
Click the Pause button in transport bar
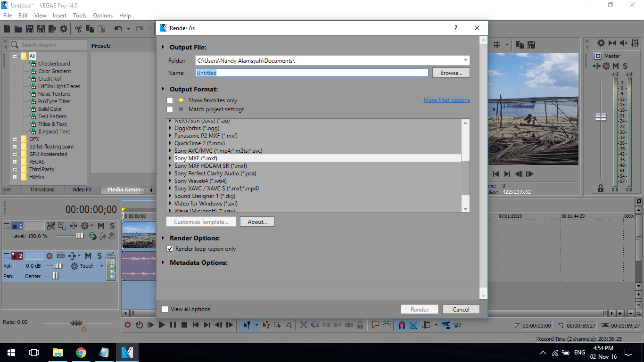pos(173,325)
